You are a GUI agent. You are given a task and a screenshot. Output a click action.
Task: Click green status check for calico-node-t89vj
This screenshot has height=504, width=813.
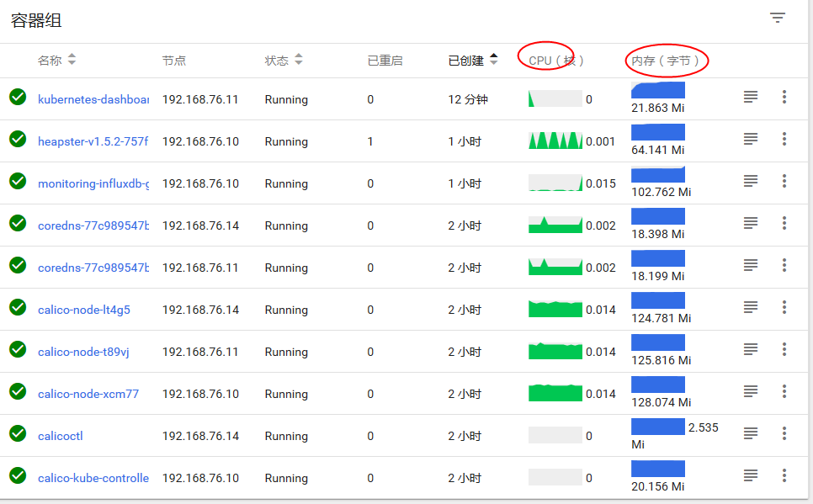pyautogui.click(x=18, y=349)
